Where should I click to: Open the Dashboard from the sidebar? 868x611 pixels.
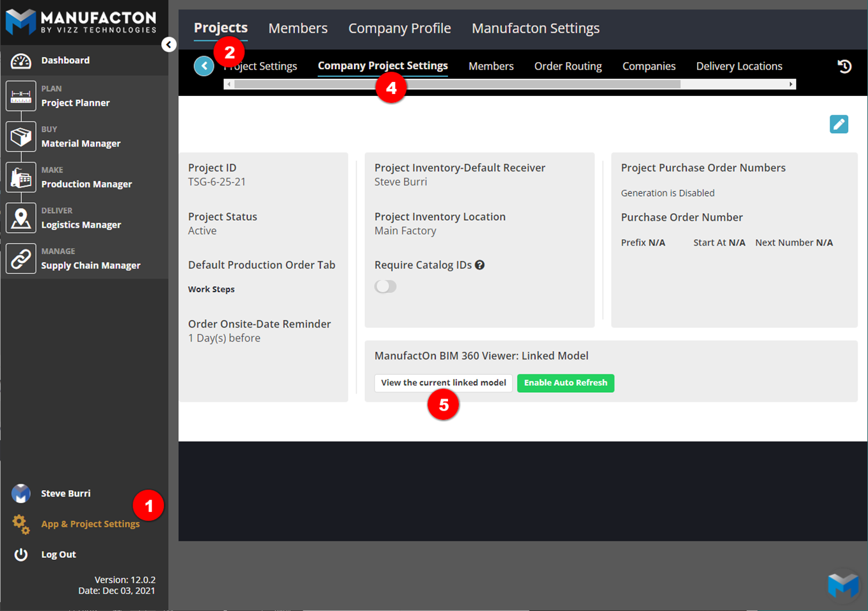(x=64, y=60)
